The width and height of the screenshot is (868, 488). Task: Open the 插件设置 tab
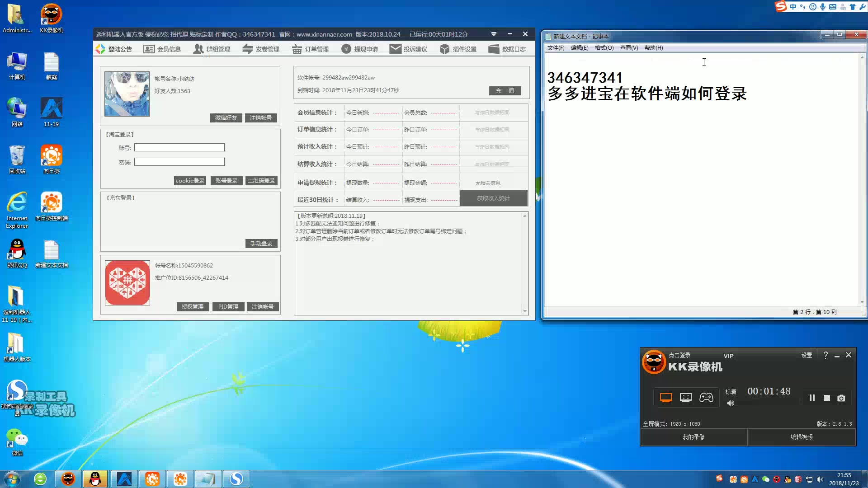(x=458, y=49)
